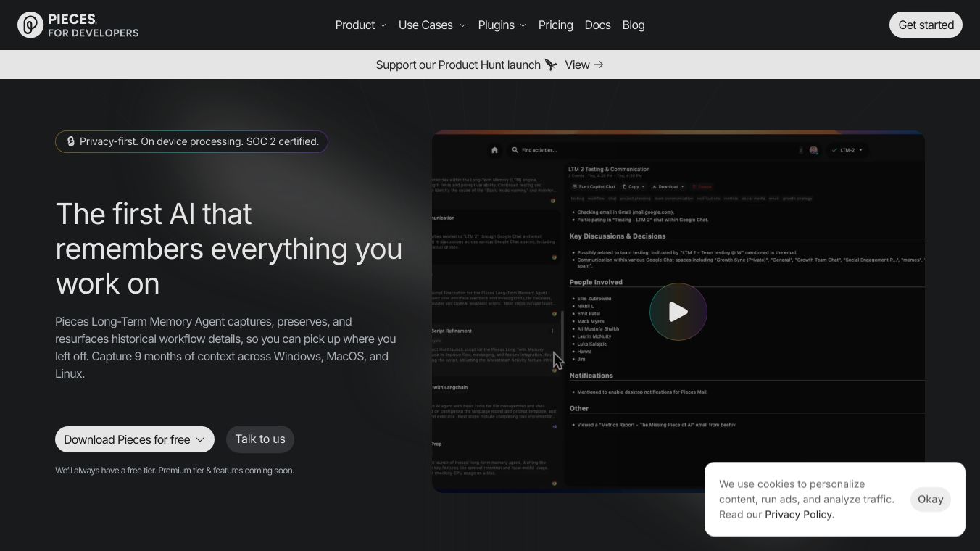Click the home icon in the video preview
980x551 pixels.
tap(494, 150)
